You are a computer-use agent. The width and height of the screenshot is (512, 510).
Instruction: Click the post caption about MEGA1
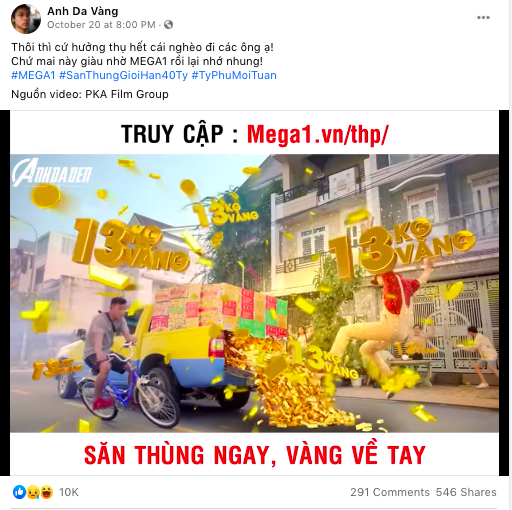[x=142, y=54]
